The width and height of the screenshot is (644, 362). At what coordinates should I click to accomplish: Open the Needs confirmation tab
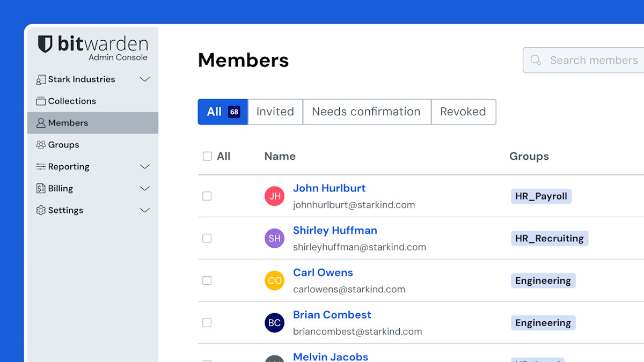(x=366, y=112)
